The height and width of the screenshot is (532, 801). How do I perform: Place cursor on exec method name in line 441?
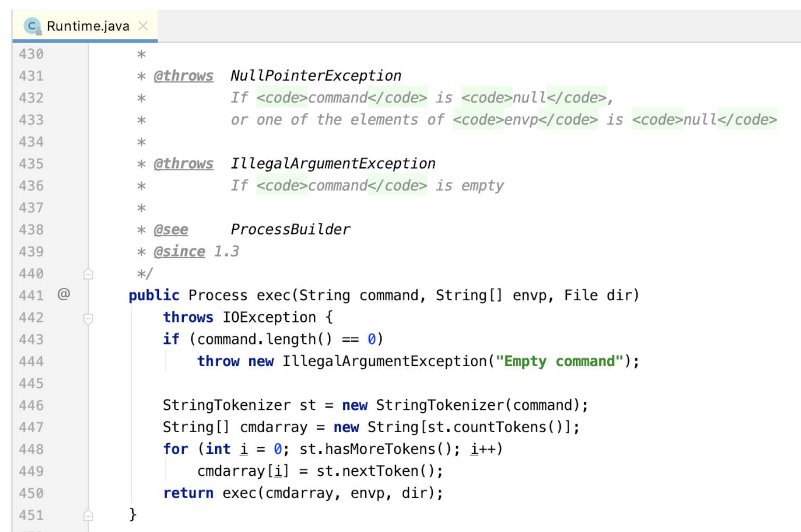click(x=274, y=296)
